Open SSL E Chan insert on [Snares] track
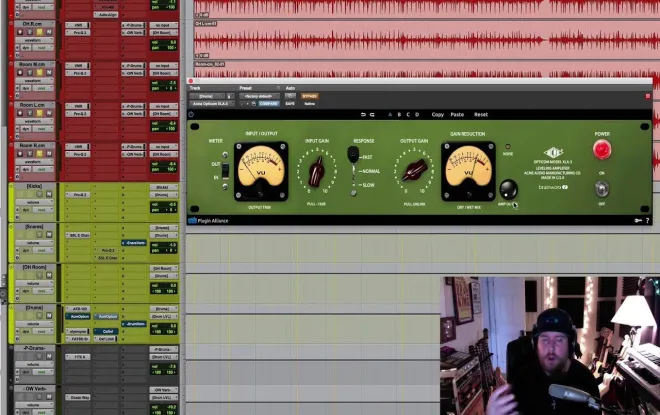 click(x=78, y=235)
